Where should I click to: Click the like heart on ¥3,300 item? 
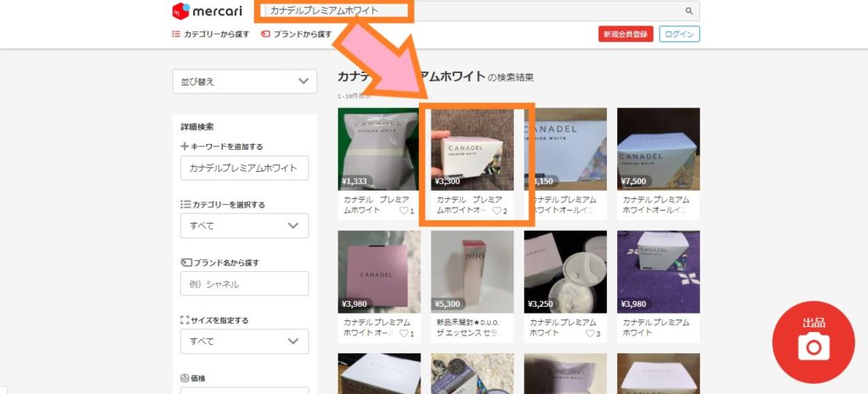(497, 211)
